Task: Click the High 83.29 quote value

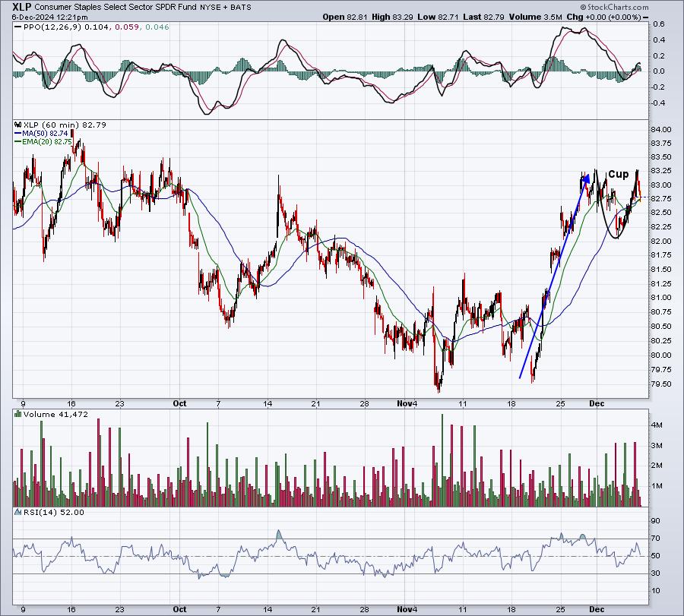Action: pyautogui.click(x=393, y=17)
